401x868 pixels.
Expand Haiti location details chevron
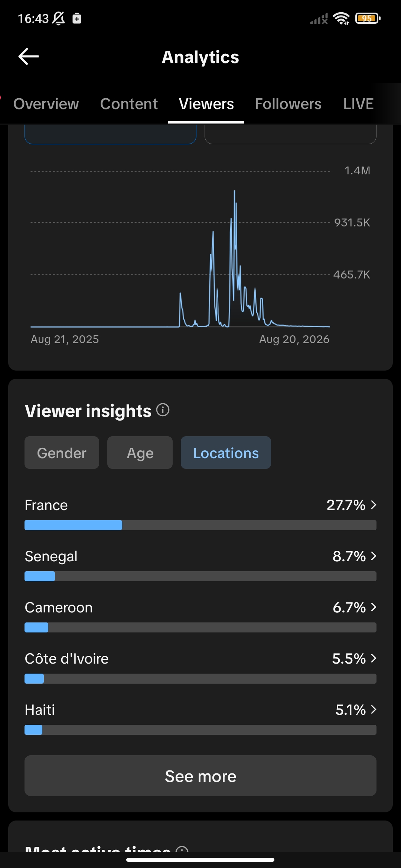(x=374, y=710)
